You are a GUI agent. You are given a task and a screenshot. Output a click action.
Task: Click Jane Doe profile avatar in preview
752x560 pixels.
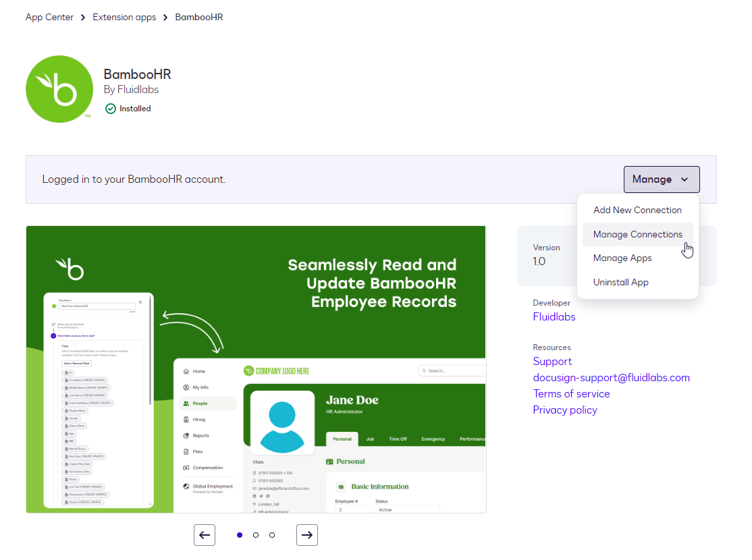282,422
